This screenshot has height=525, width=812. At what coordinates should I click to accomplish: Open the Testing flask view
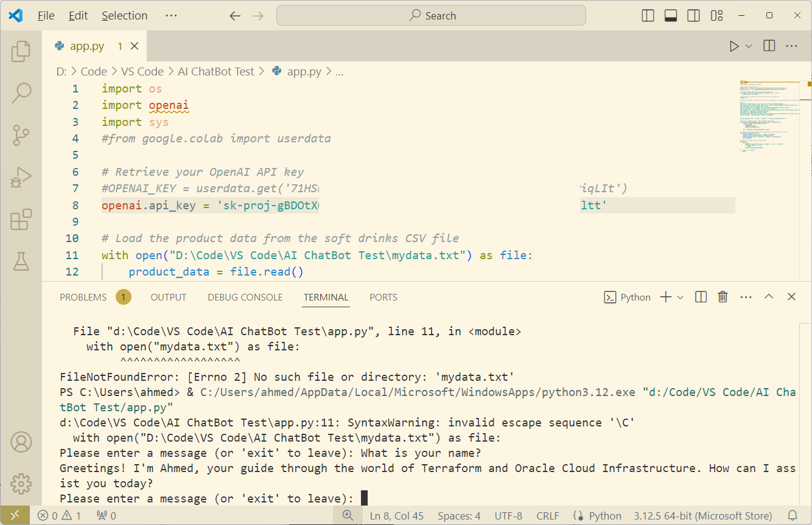21,261
